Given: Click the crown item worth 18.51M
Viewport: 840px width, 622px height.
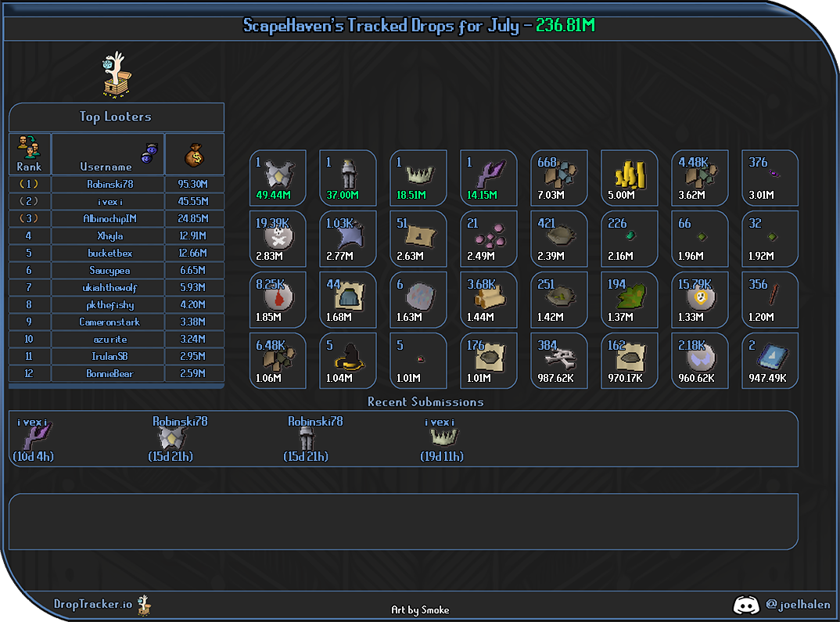Looking at the screenshot, I should click(418, 178).
